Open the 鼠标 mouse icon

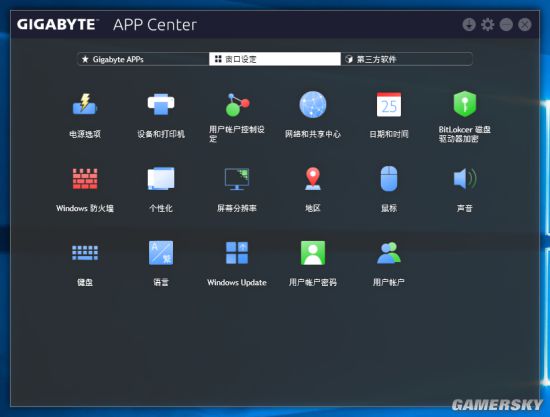[389, 179]
